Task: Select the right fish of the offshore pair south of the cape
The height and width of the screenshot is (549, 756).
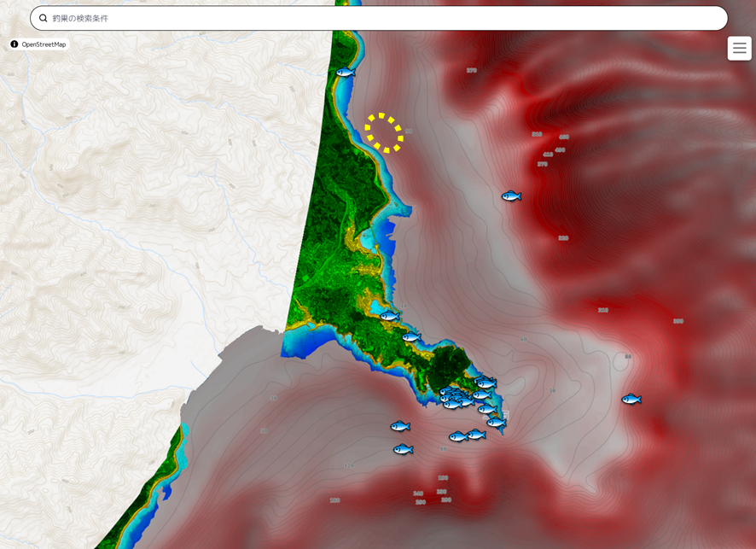Action: tap(476, 435)
